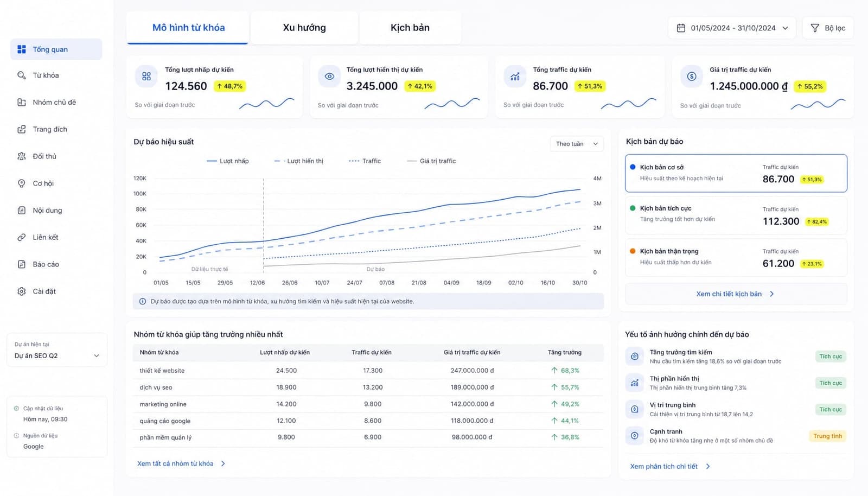868x496 pixels.
Task: Toggle the Giá trị traffic legend series
Action: [431, 161]
